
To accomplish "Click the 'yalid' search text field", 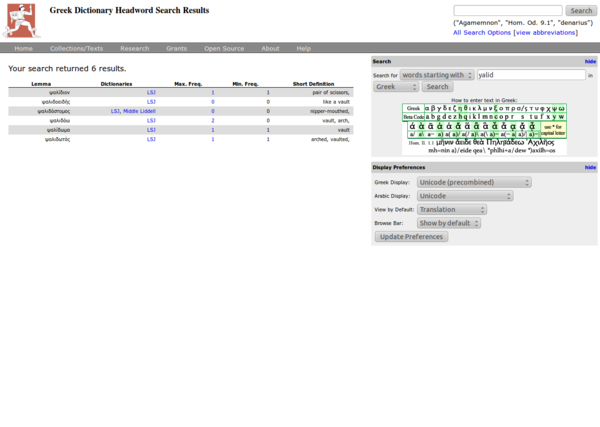I will coord(530,75).
